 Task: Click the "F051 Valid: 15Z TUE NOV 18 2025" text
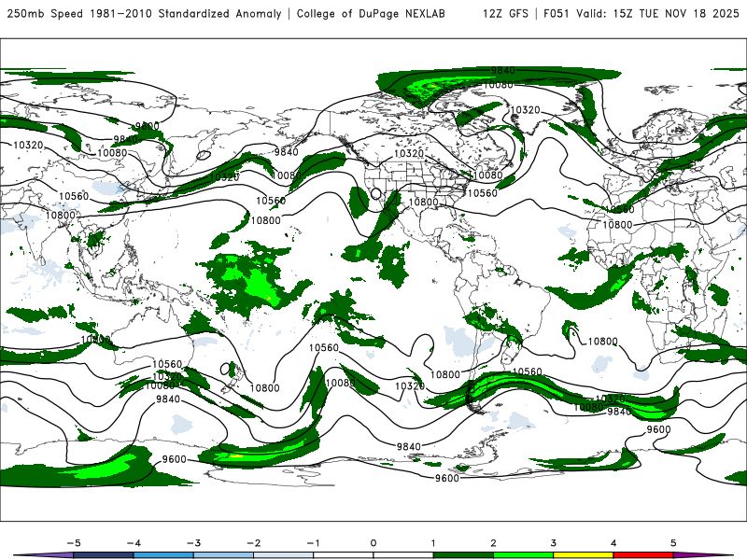point(641,13)
